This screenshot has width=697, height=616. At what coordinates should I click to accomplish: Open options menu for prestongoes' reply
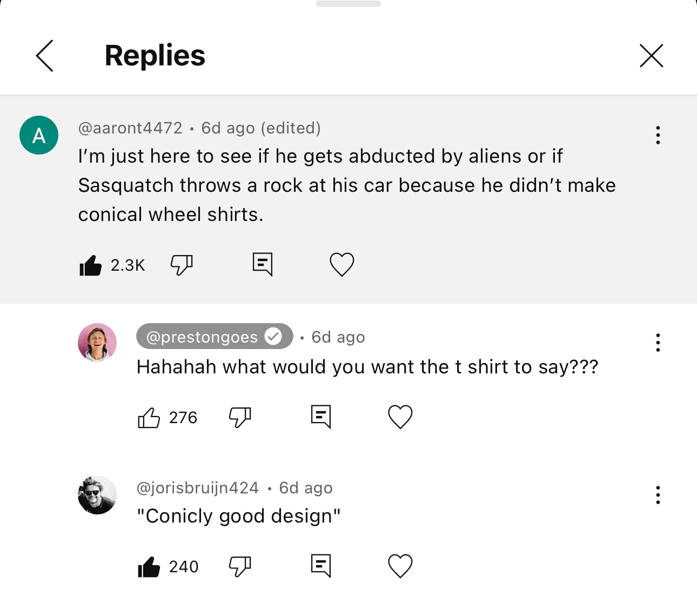click(658, 343)
